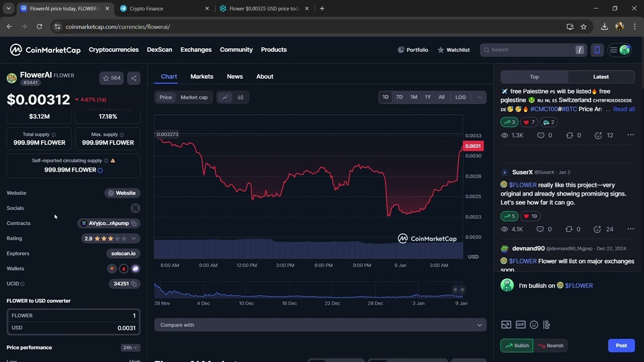
Task: Switch to News tab
Action: [x=235, y=76]
